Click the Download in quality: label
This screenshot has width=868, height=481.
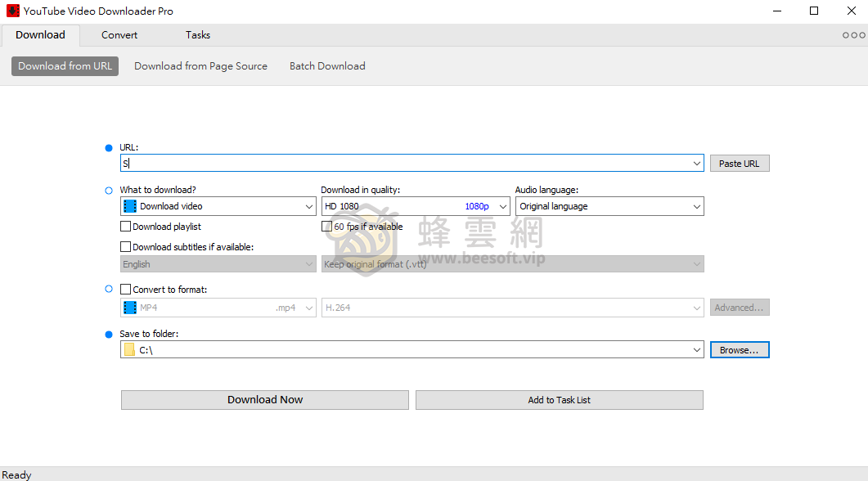[360, 190]
